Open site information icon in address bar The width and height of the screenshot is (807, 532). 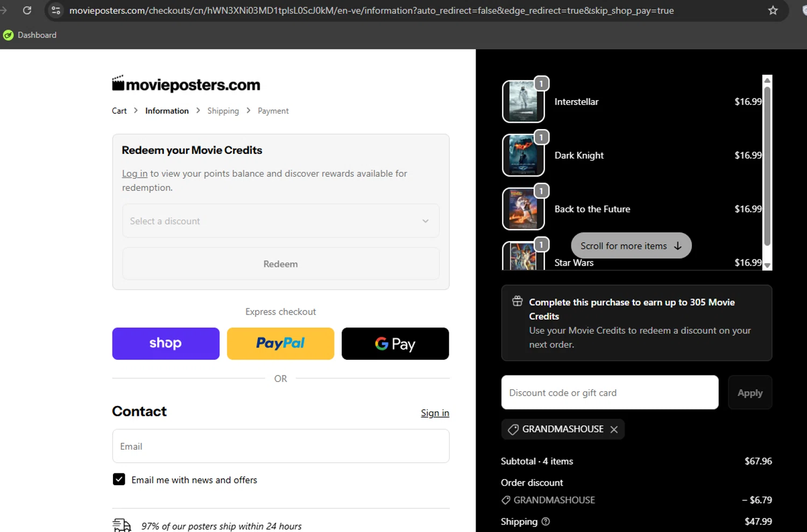coord(56,10)
